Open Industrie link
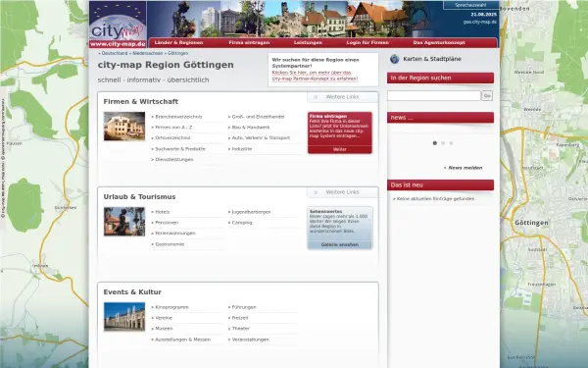The width and height of the screenshot is (588, 368). (242, 149)
